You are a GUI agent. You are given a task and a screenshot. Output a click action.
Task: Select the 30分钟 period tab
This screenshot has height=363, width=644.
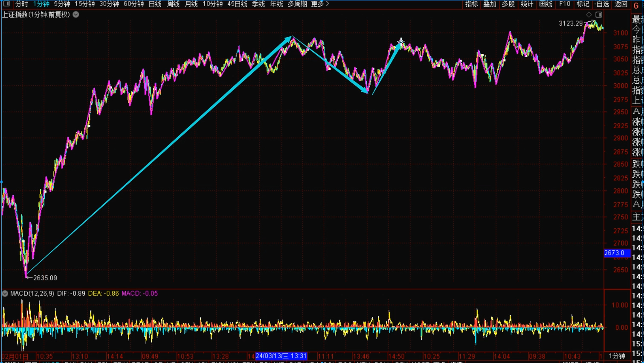point(110,4)
